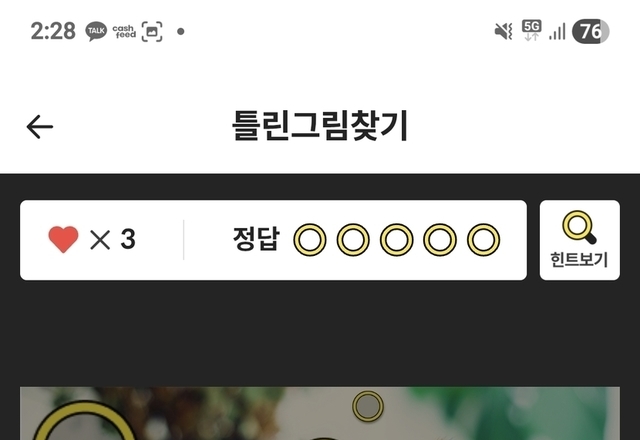Tap the screenshot capture status icon
The image size is (640, 440).
click(152, 31)
